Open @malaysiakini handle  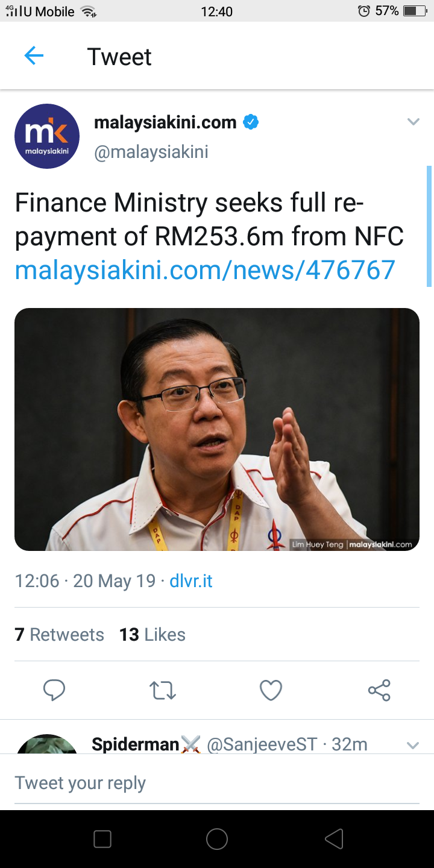[x=151, y=152]
